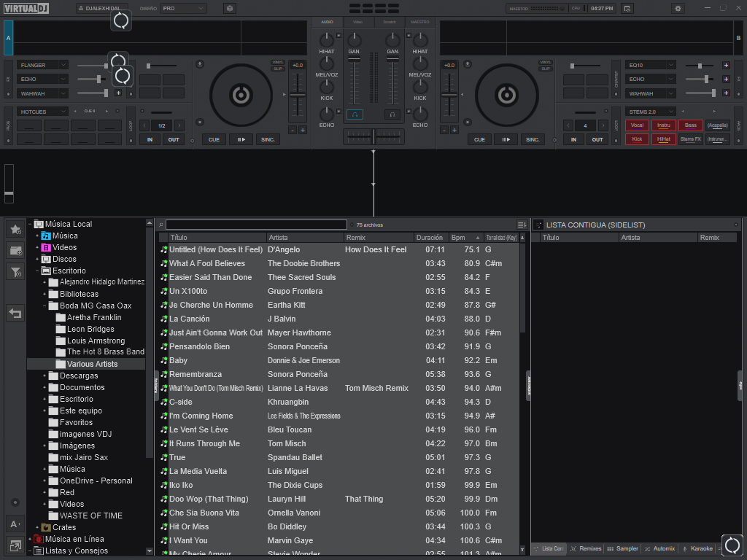Click the pop-out browser icon at sidebar bottom

pos(15,545)
